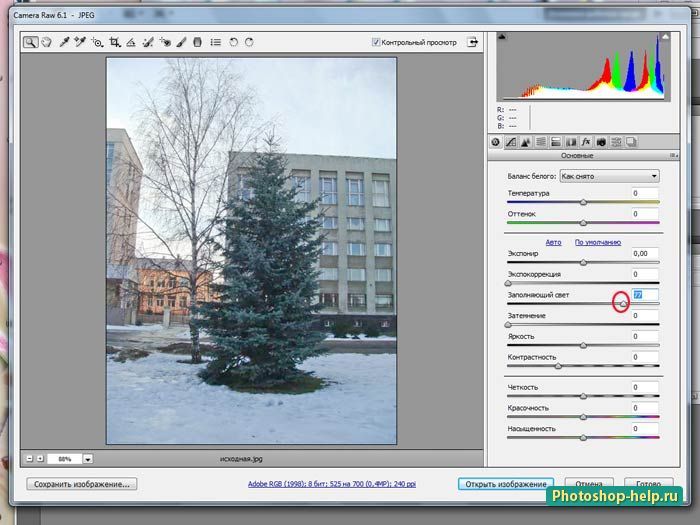Click the preview photo of the spruce
Screen dimensions: 700x525
click(251, 251)
